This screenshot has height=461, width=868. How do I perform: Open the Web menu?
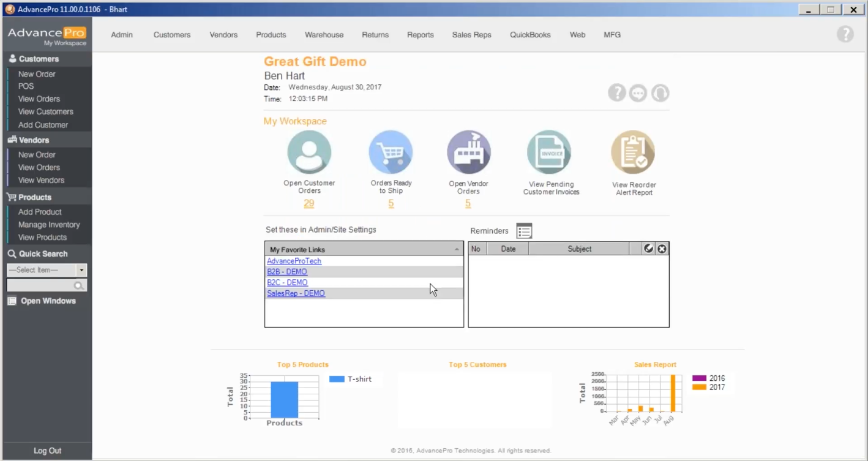click(x=578, y=35)
